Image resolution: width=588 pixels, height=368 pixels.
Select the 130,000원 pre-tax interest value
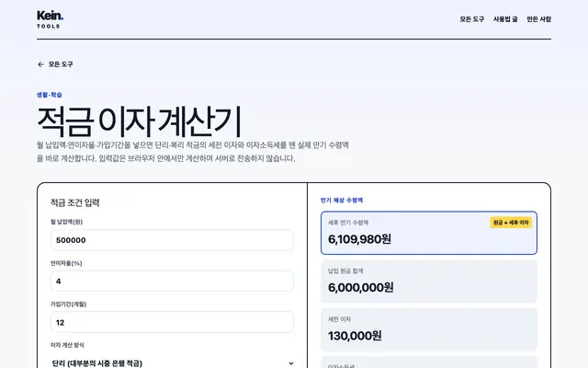(355, 336)
